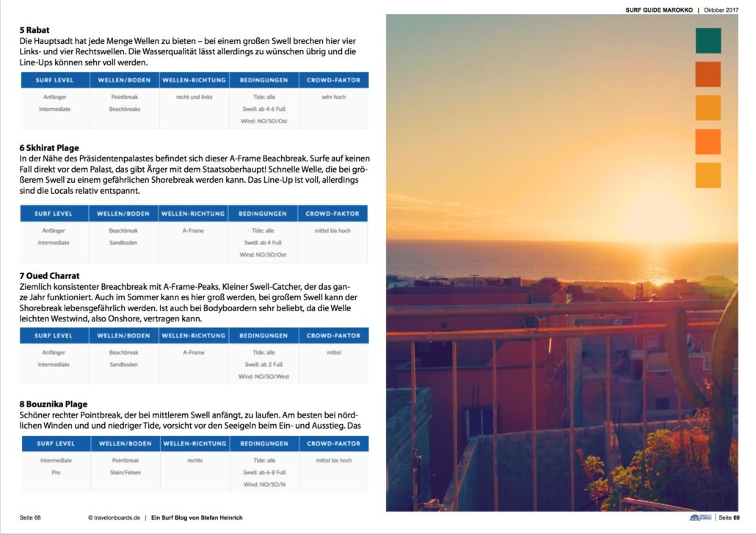Click the 'Oktober 2017' header date
Viewport: 756px width, 535px height.
pyautogui.click(x=721, y=10)
